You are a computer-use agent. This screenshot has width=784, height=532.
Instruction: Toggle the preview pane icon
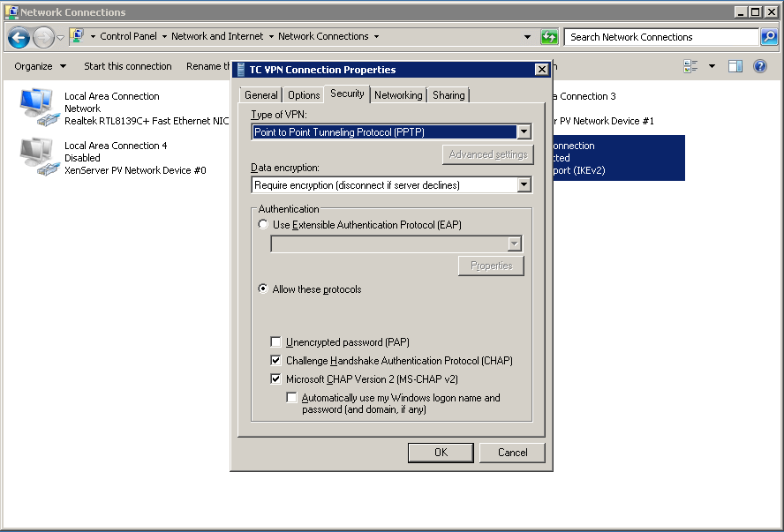click(x=735, y=66)
